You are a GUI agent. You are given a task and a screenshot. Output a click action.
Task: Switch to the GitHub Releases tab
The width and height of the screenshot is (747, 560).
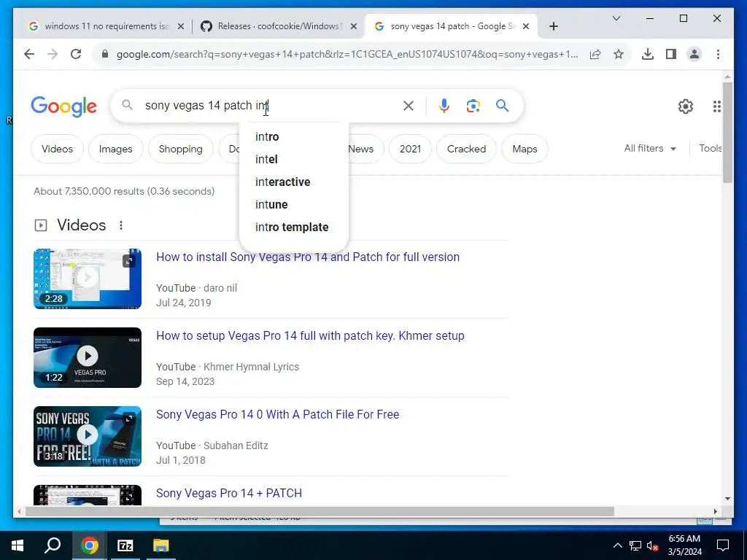pos(279,27)
